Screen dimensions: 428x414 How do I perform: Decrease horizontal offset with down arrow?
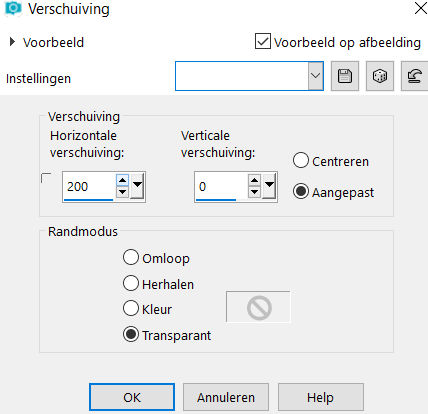pos(123,192)
